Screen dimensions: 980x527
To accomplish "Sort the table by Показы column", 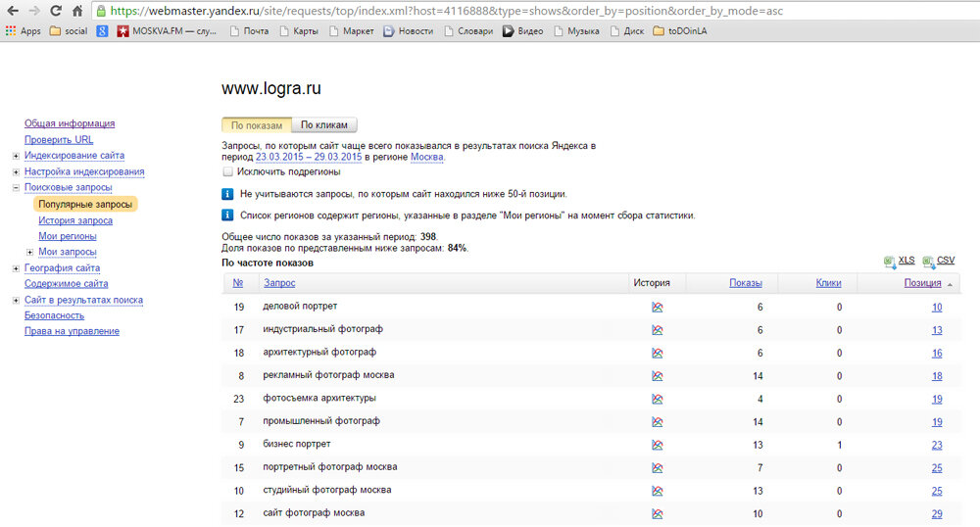I will [x=746, y=283].
